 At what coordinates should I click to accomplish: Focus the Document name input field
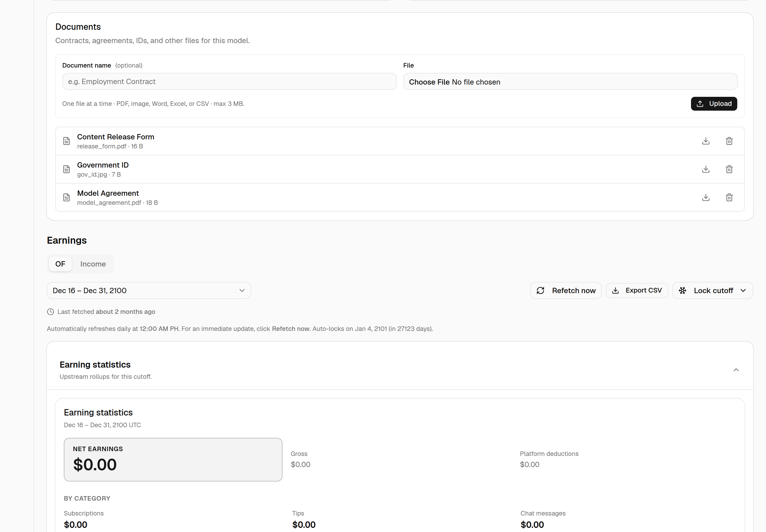[x=229, y=82]
